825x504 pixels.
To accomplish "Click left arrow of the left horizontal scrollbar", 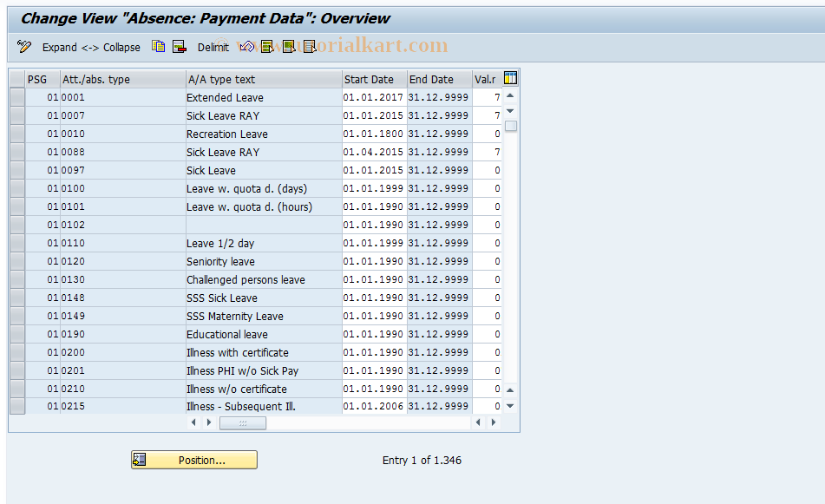I will click(x=193, y=422).
